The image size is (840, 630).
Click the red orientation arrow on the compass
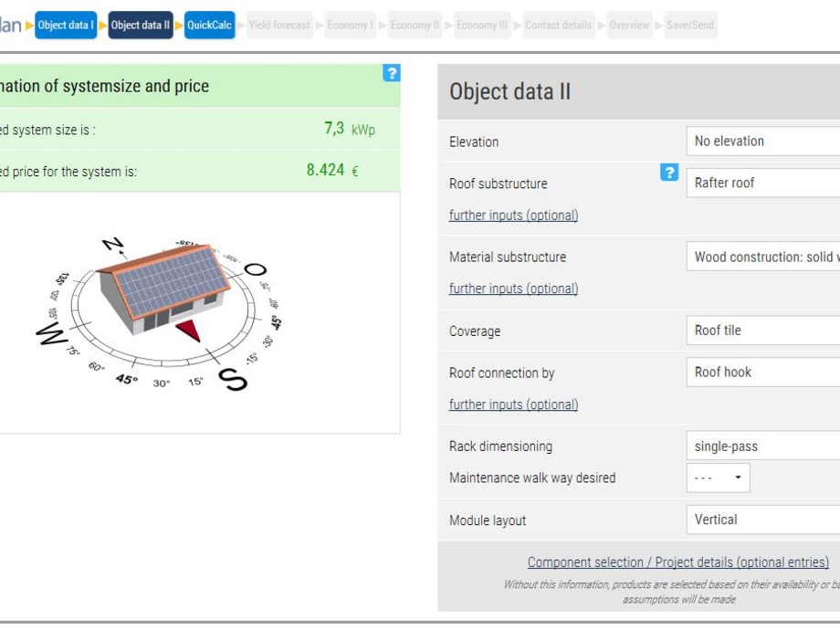pyautogui.click(x=189, y=330)
